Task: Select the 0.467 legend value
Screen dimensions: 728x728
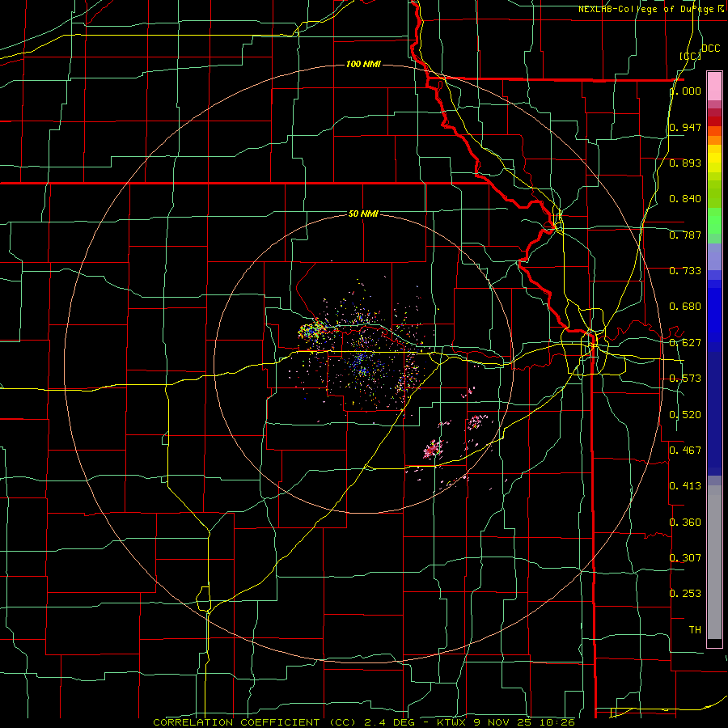Action: [685, 450]
